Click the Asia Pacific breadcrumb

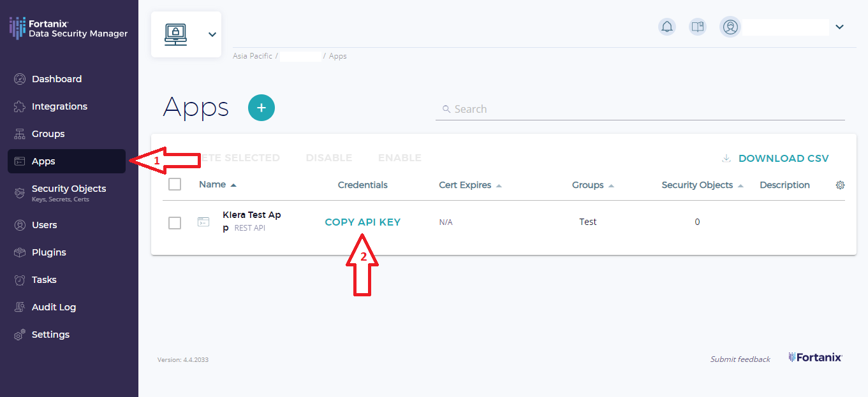tap(253, 56)
